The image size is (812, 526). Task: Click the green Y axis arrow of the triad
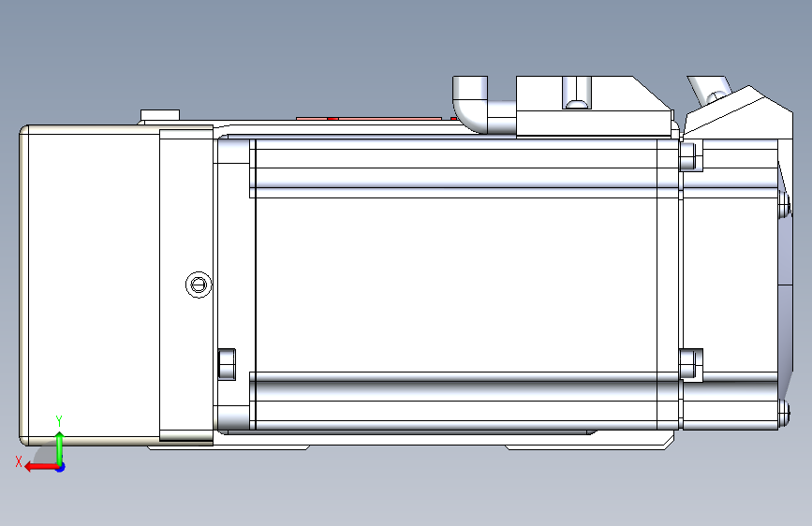tap(60, 448)
